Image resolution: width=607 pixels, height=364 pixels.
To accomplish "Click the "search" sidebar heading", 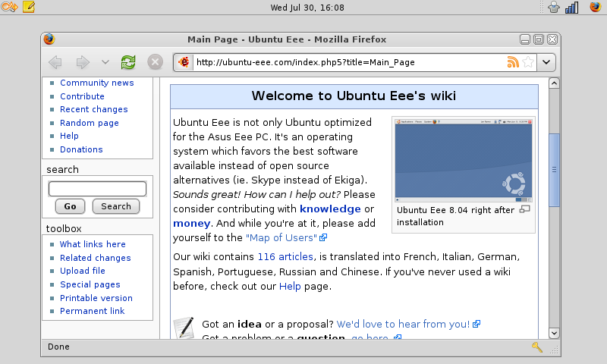I will 62,169.
